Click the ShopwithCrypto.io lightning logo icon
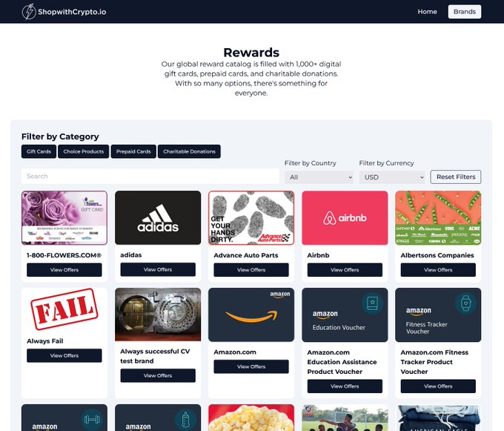The image size is (504, 431). tap(29, 12)
